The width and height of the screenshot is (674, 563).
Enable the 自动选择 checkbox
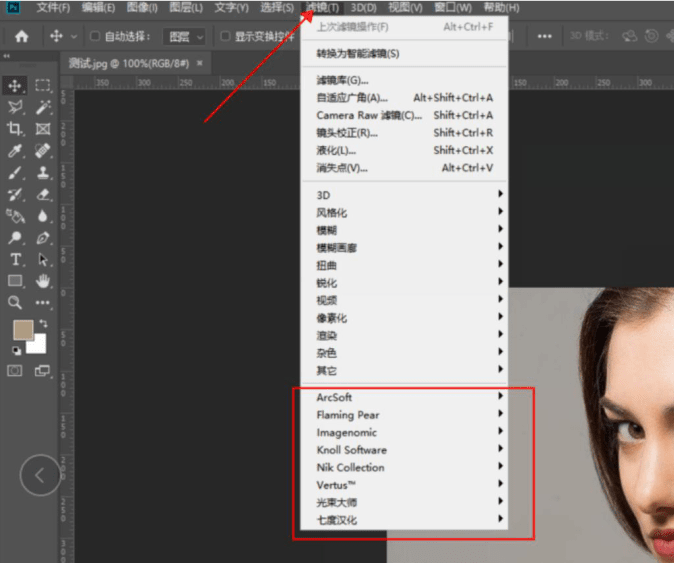95,36
